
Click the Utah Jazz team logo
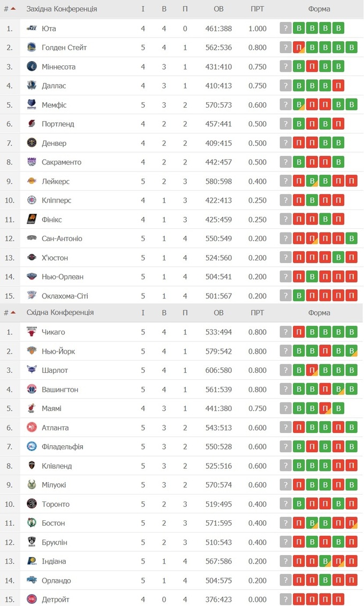pyautogui.click(x=32, y=28)
